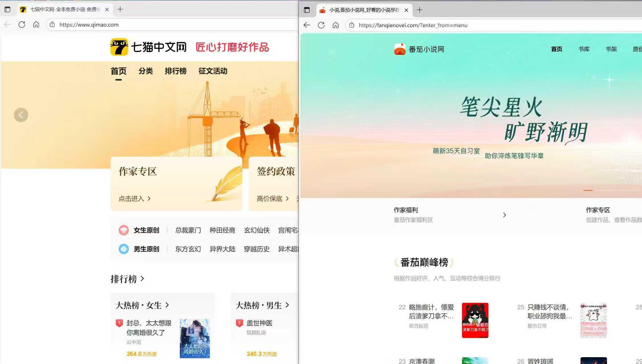Open a new tab in the fanqie window

(x=419, y=10)
